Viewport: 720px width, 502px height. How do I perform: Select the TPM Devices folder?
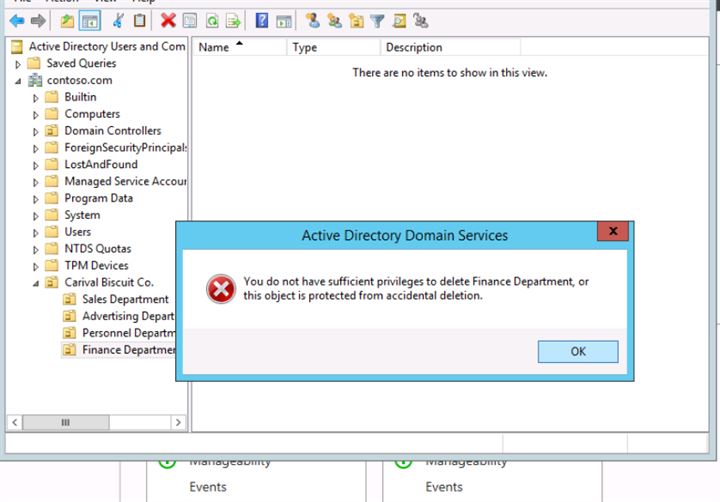click(96, 265)
